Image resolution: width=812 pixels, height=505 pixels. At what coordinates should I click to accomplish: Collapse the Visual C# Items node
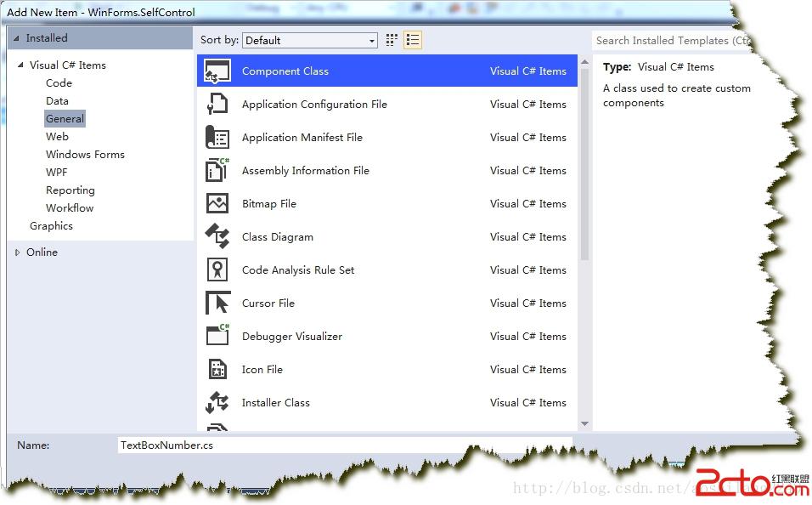20,65
